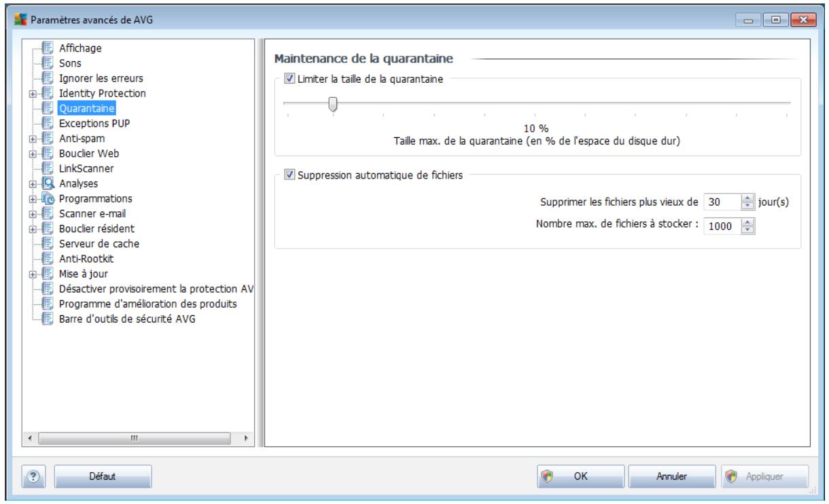The image size is (829, 504).
Task: Decrease max files count with down arrow
Action: pyautogui.click(x=749, y=231)
